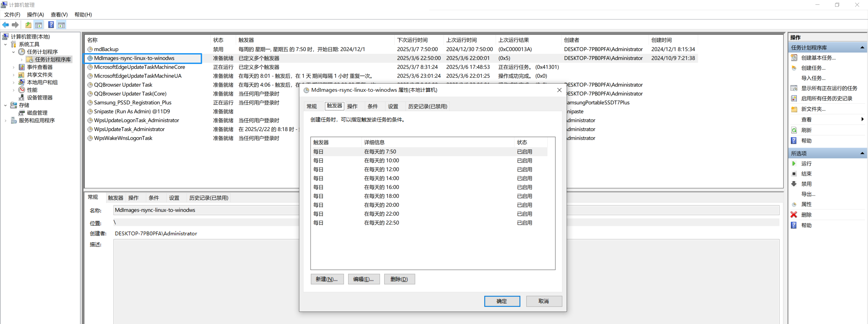Click the Shared Folders (共享文件夹) icon
Image resolution: width=868 pixels, height=324 pixels.
click(x=22, y=75)
